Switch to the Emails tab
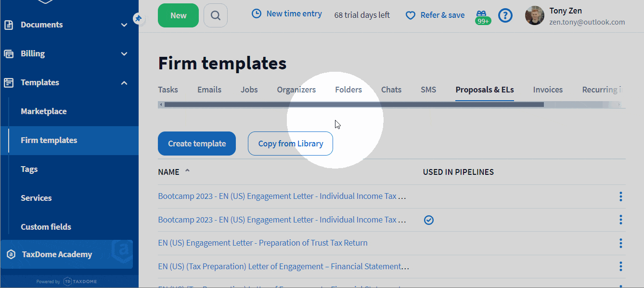 point(209,90)
